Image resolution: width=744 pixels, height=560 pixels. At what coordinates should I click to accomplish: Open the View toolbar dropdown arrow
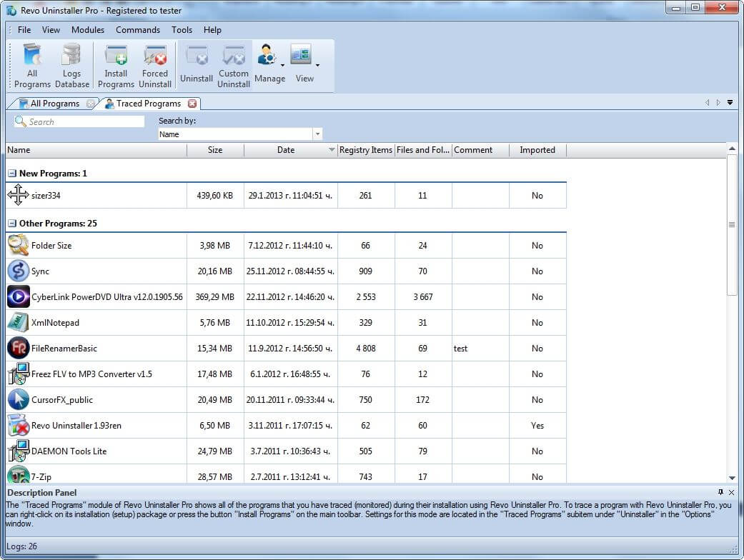[x=317, y=66]
